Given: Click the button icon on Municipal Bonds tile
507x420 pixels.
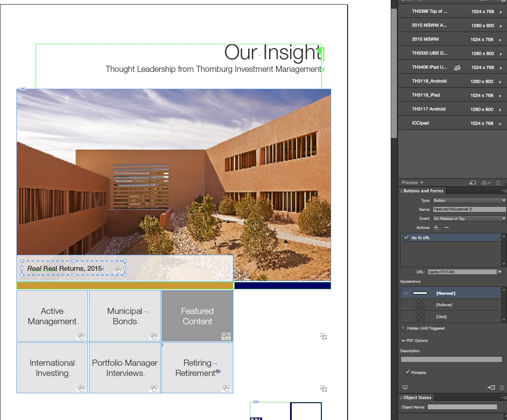Looking at the screenshot, I should pos(153,336).
